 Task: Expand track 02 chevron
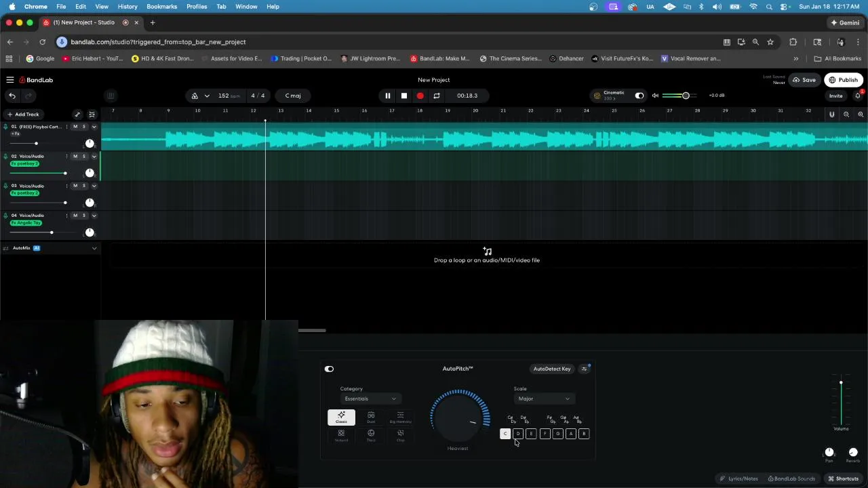[x=94, y=157]
